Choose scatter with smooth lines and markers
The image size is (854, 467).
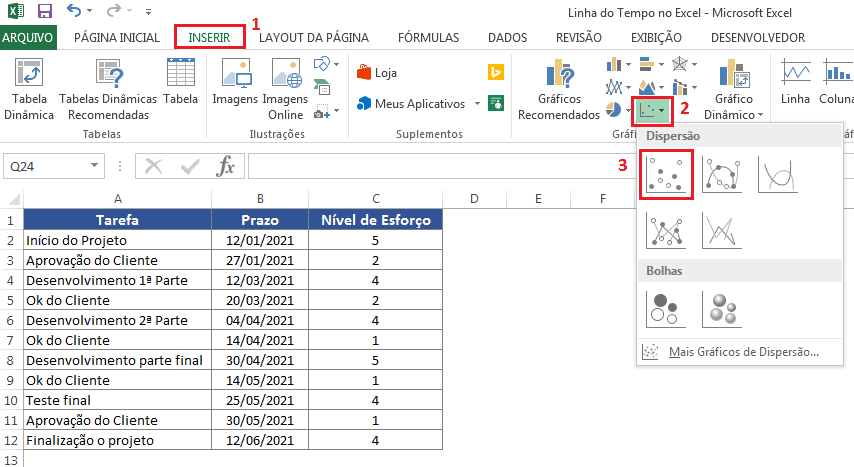(x=721, y=174)
